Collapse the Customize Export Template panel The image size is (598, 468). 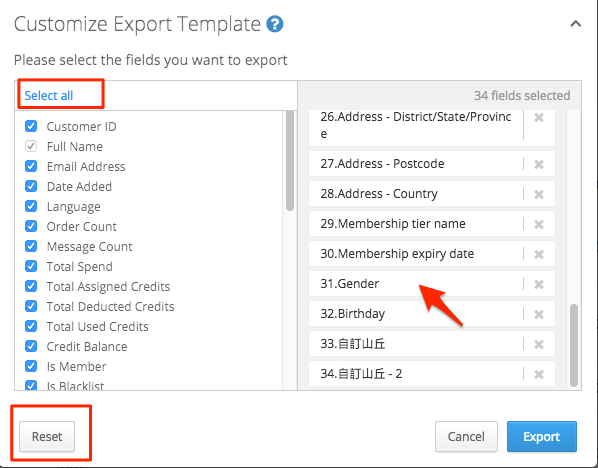click(x=575, y=24)
